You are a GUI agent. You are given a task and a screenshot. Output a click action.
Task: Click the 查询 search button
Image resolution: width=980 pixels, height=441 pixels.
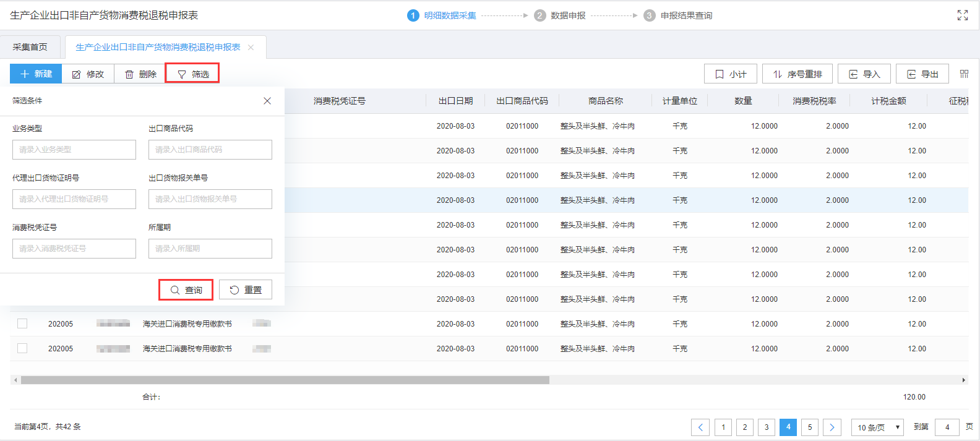click(x=186, y=290)
